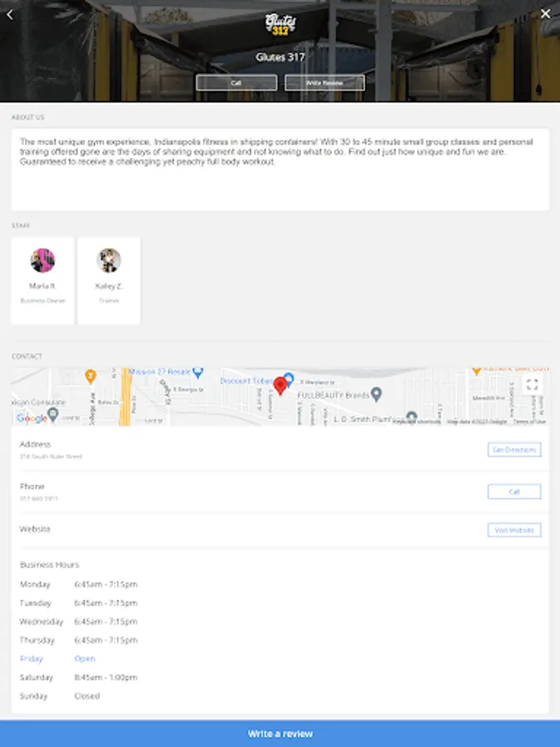This screenshot has height=747, width=560.
Task: Open Keyboard shortcuts on map
Action: coord(416,422)
